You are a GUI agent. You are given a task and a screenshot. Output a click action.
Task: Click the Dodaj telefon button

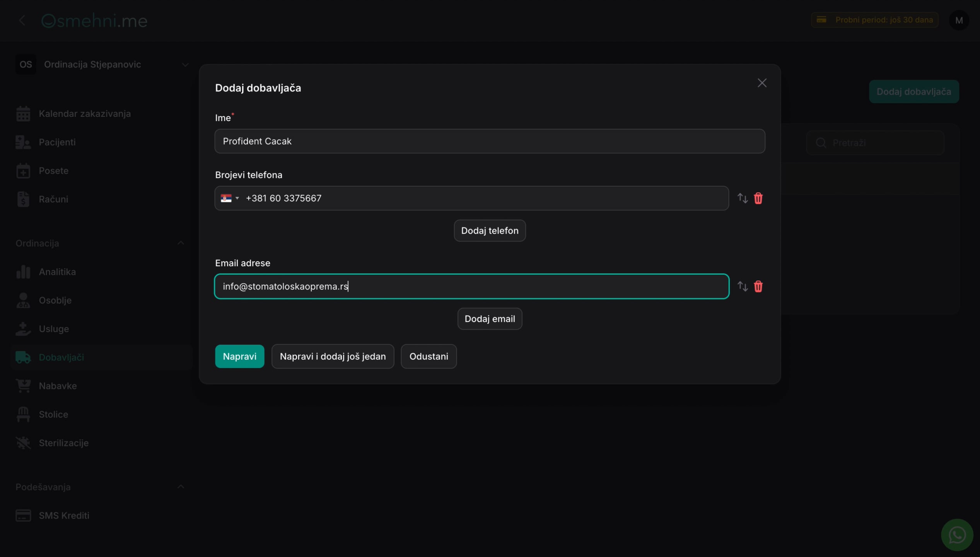tap(490, 231)
